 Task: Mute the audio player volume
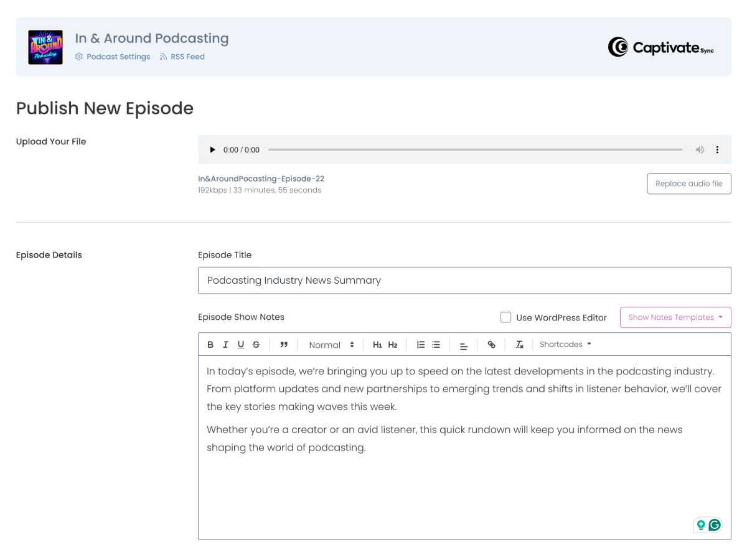[700, 150]
